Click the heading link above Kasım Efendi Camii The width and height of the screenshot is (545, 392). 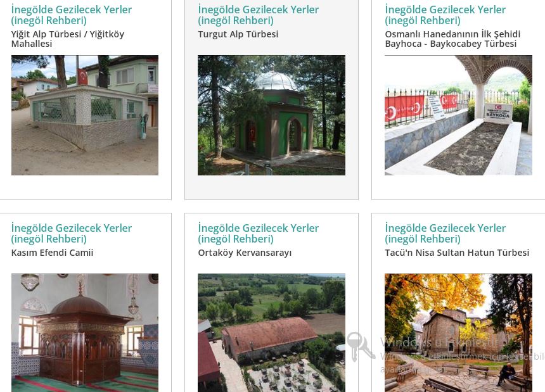tap(72, 233)
